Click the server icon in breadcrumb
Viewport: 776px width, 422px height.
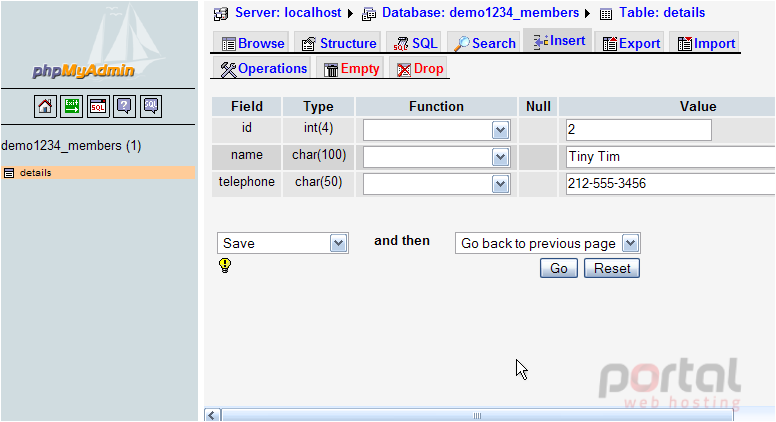pyautogui.click(x=221, y=14)
